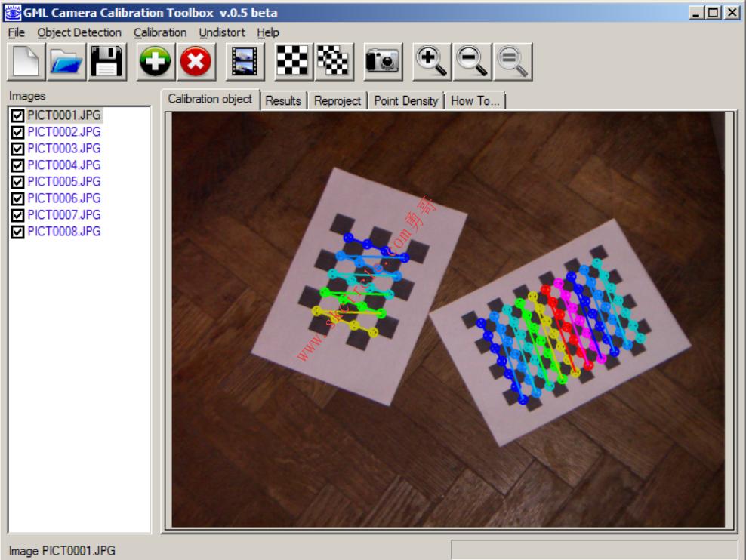
Task: Save the project using the floppy disk icon
Action: tap(107, 61)
